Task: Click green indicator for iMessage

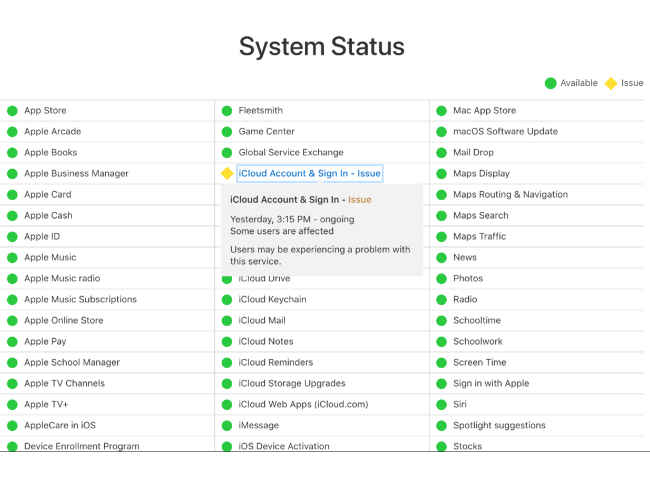Action: tap(227, 425)
